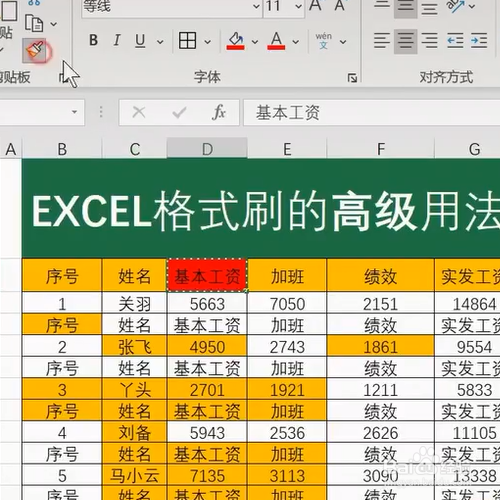The image size is (500, 500).
Task: Select column A header
Action: click(x=11, y=149)
